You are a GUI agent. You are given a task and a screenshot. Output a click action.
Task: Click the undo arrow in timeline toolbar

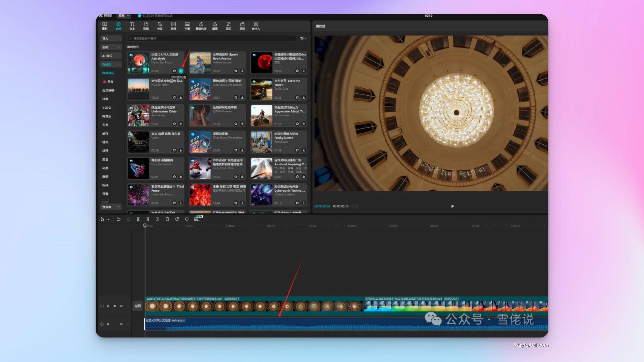click(118, 219)
